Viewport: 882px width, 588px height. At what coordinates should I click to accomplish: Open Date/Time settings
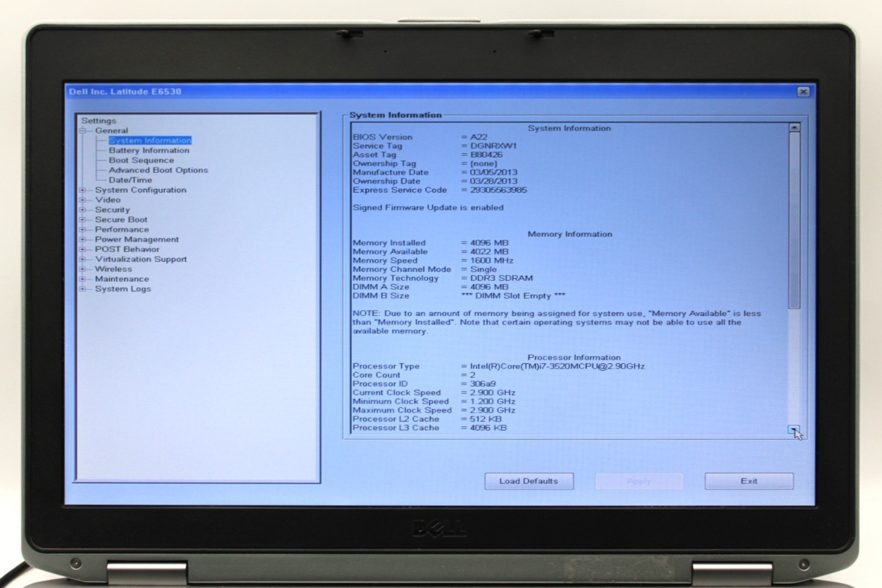pos(130,180)
